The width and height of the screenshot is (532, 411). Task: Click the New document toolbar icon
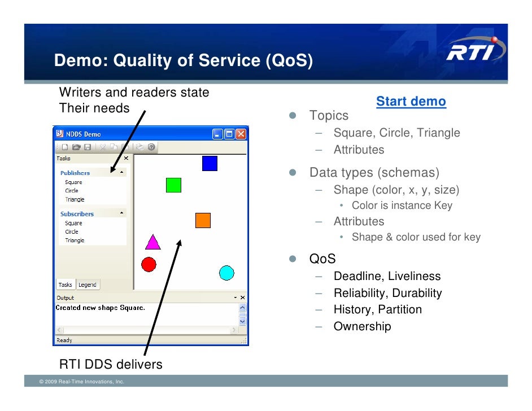click(x=65, y=147)
